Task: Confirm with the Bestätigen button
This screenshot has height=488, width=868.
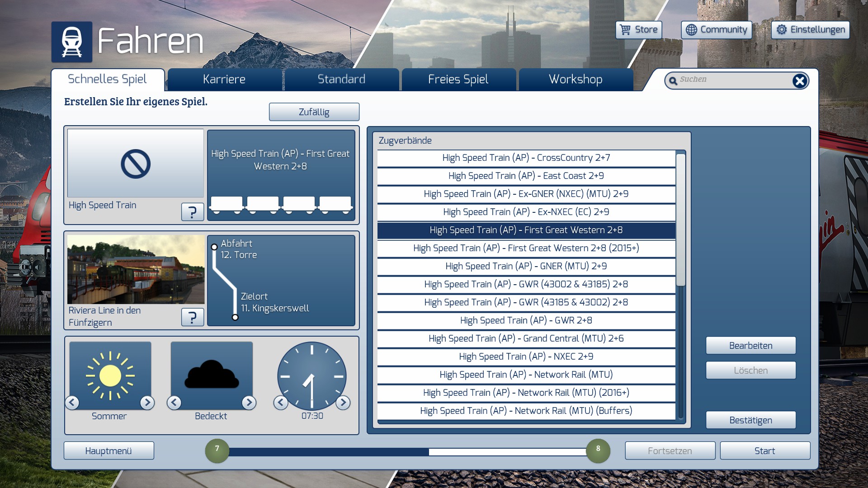Action: click(x=751, y=420)
